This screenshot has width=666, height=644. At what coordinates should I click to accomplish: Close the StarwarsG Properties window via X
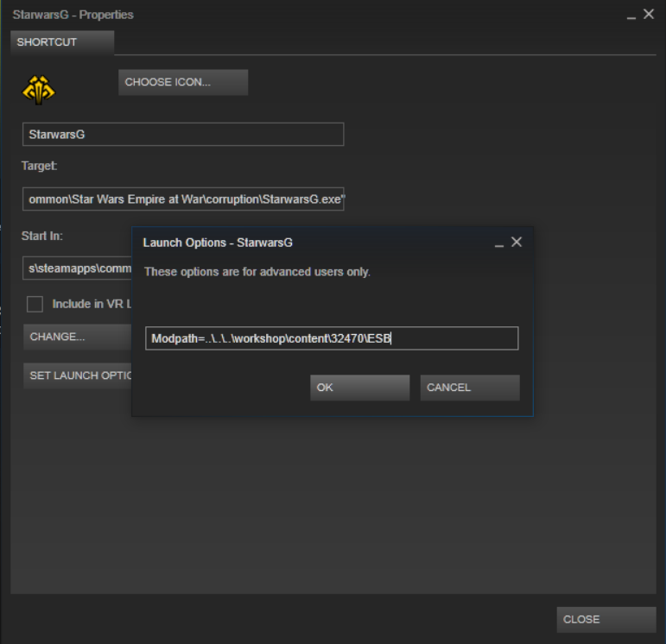pos(649,14)
